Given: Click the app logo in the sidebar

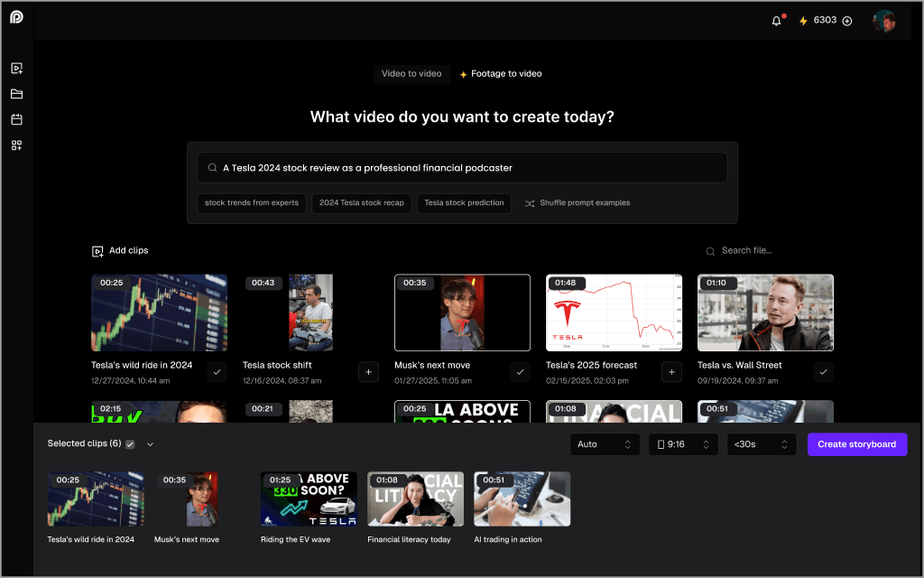Looking at the screenshot, I should coord(16,17).
